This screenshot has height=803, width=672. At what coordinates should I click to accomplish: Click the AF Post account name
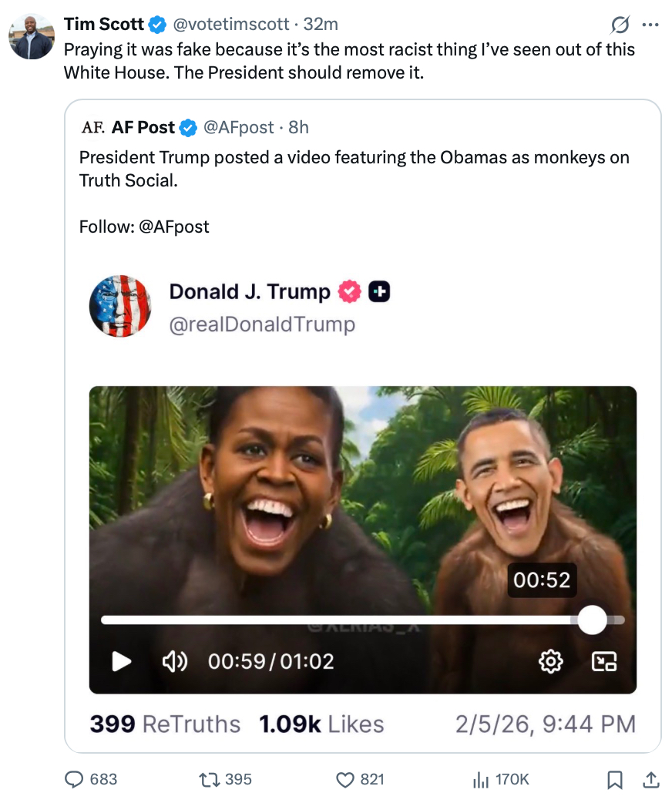tap(143, 127)
